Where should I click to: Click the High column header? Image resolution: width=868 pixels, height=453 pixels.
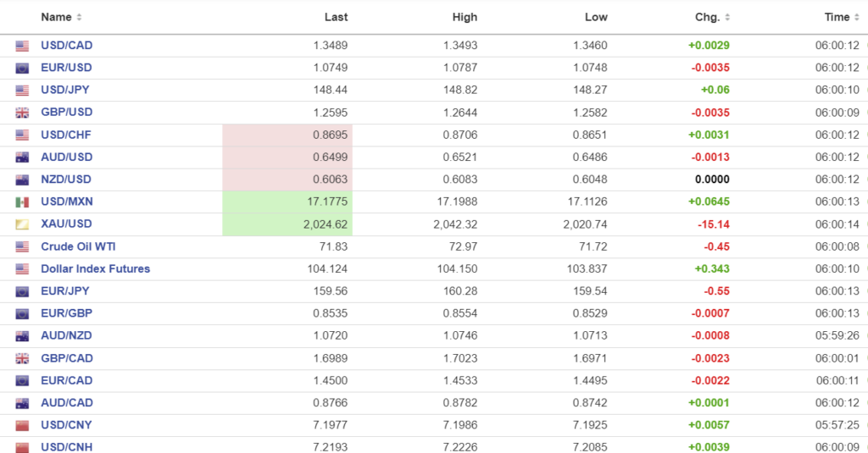[x=465, y=17]
